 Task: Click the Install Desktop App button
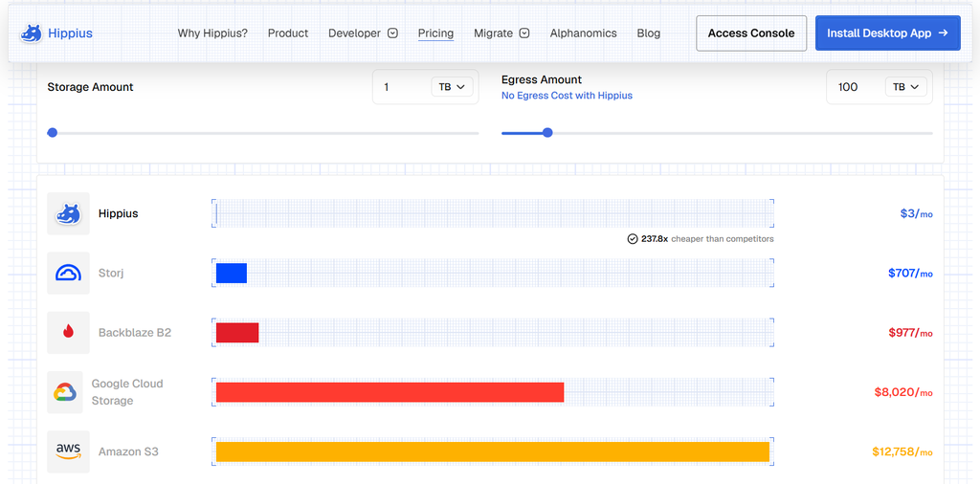(x=888, y=33)
